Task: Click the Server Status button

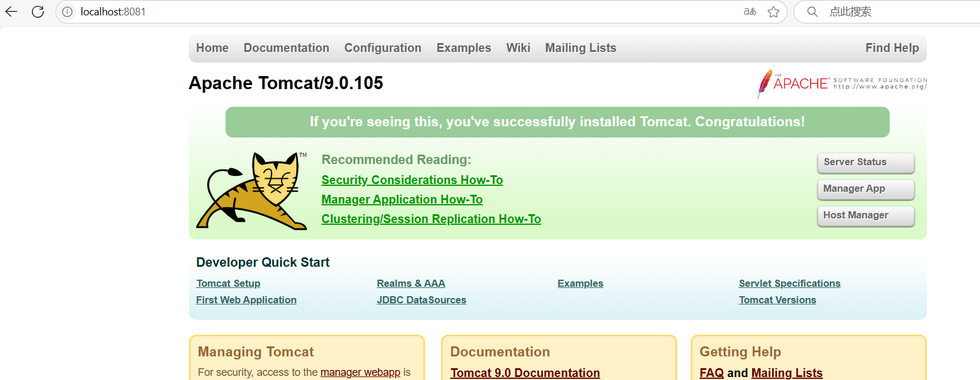Action: pos(866,162)
